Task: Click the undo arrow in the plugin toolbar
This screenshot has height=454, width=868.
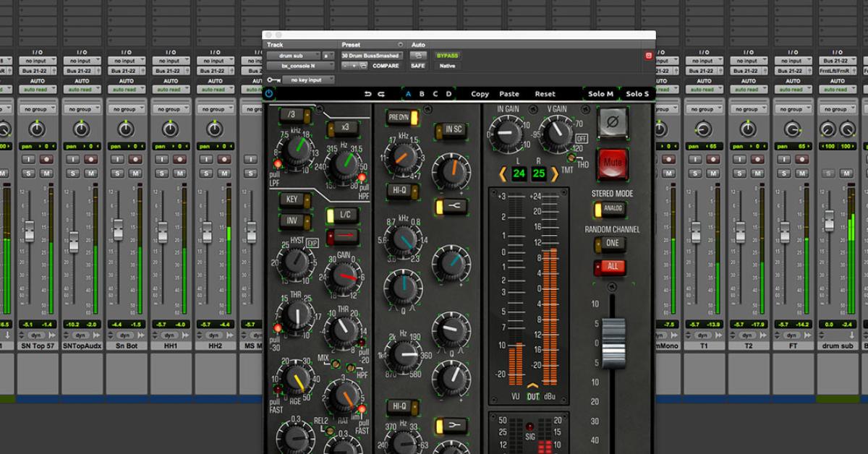Action: coord(367,94)
